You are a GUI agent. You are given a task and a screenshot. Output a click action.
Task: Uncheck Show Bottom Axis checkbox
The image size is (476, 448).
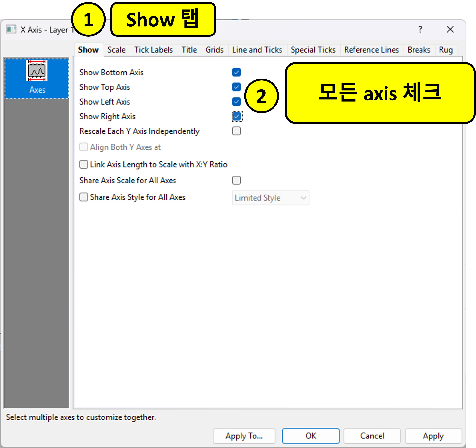tap(236, 72)
